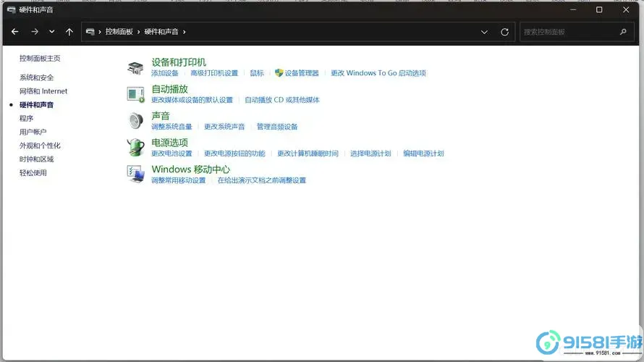Open 用户帐户 category in sidebar
644x362 pixels.
point(33,132)
